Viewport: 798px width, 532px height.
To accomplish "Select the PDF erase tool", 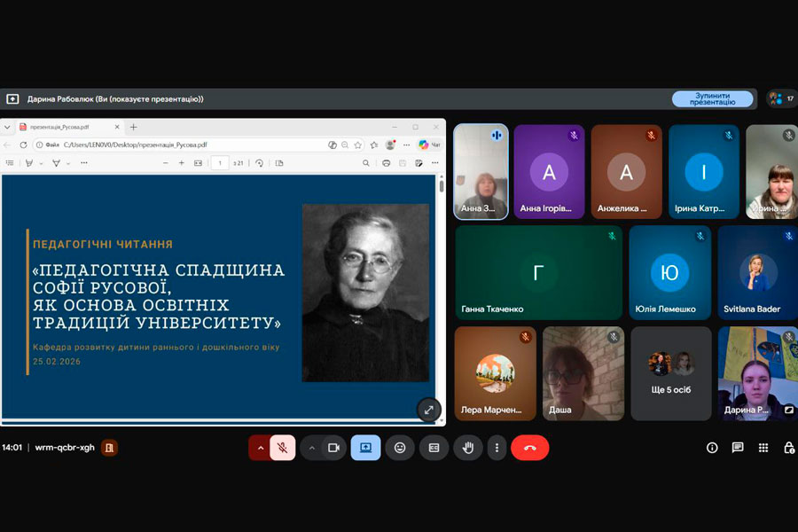I will [x=57, y=163].
